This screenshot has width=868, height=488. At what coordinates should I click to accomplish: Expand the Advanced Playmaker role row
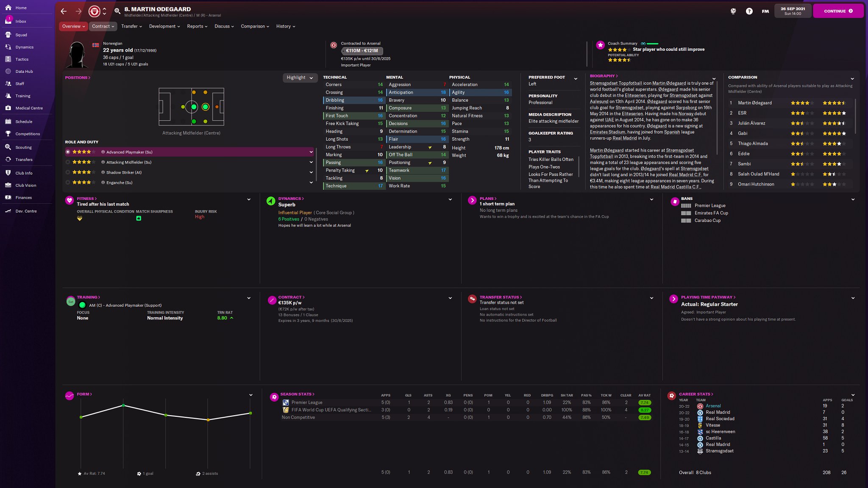click(x=311, y=152)
